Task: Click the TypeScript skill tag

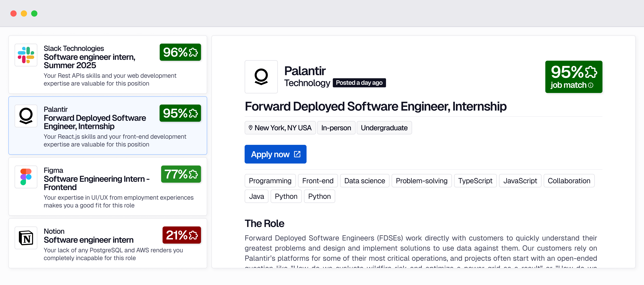Action: (x=475, y=181)
